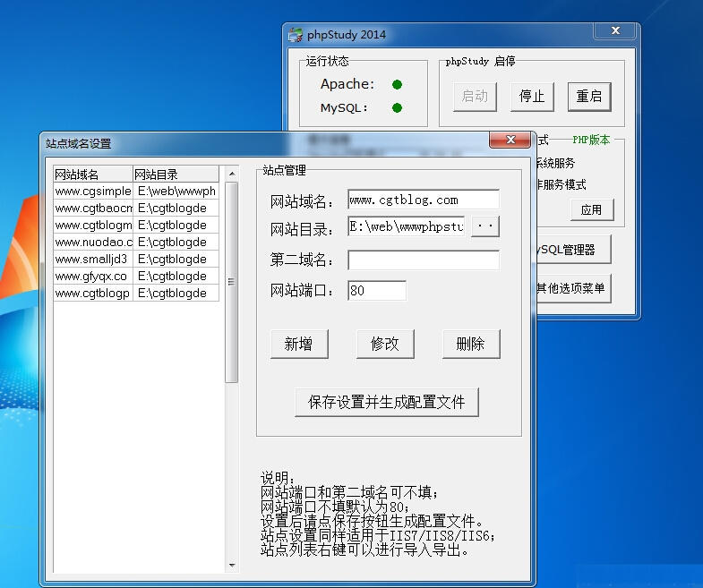Click the PHP版本 green link
Screen dimensions: 703x588
tap(591, 140)
